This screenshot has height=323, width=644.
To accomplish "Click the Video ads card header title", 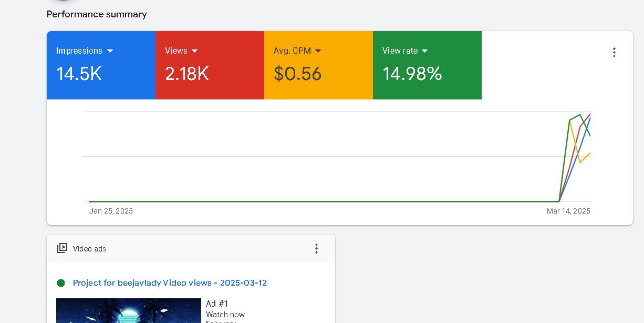I will coord(89,249).
